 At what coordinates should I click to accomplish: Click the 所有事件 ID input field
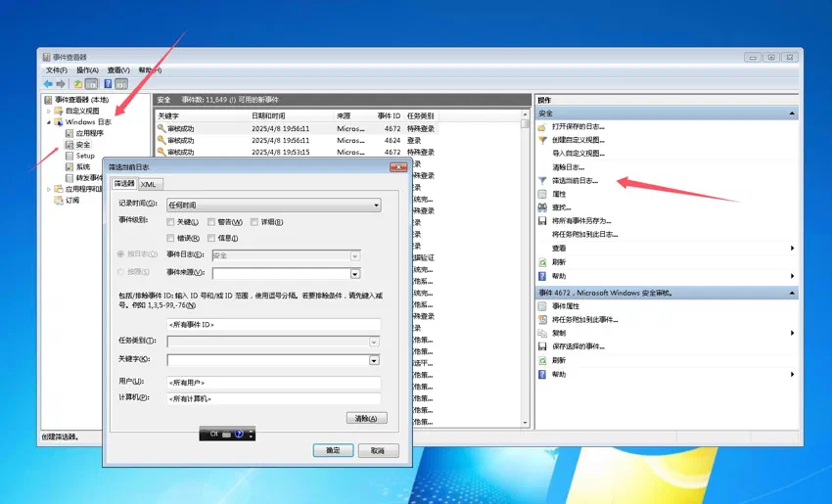point(274,324)
